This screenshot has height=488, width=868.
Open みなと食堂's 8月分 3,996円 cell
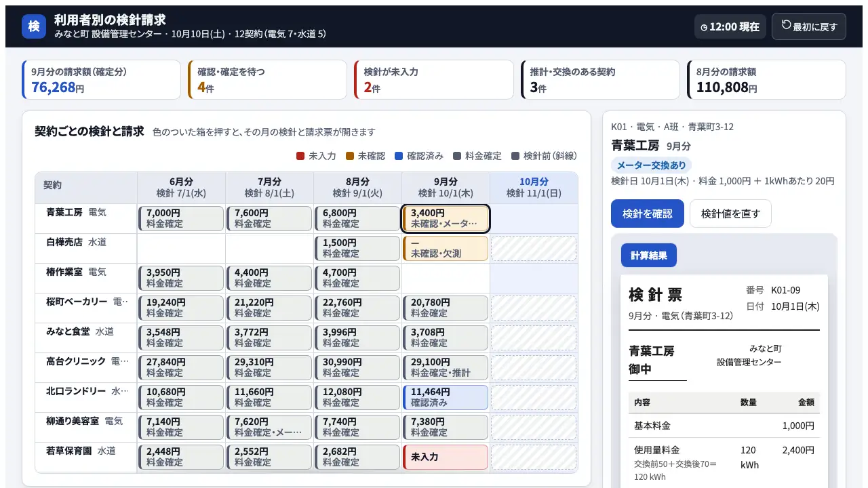tap(357, 338)
